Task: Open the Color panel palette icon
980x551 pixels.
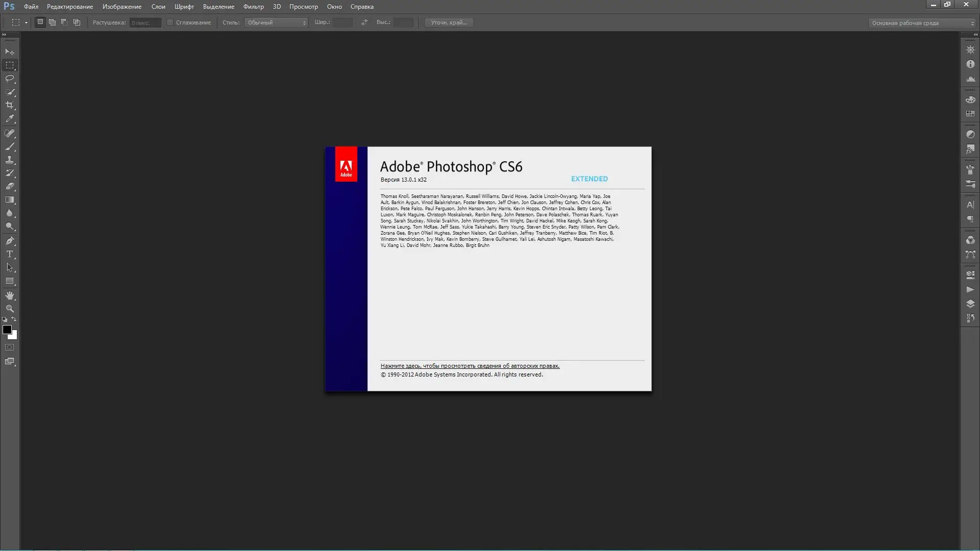Action: [970, 99]
